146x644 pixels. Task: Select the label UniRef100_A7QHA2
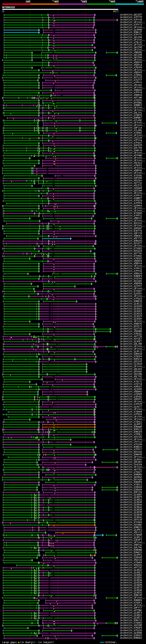131,133
